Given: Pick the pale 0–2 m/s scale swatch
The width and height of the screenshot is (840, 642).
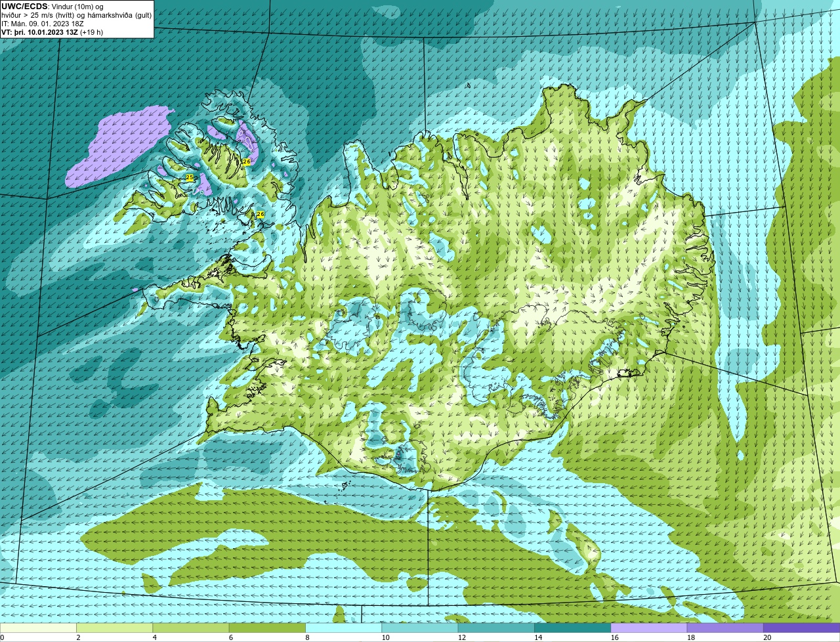Looking at the screenshot, I should [x=38, y=628].
